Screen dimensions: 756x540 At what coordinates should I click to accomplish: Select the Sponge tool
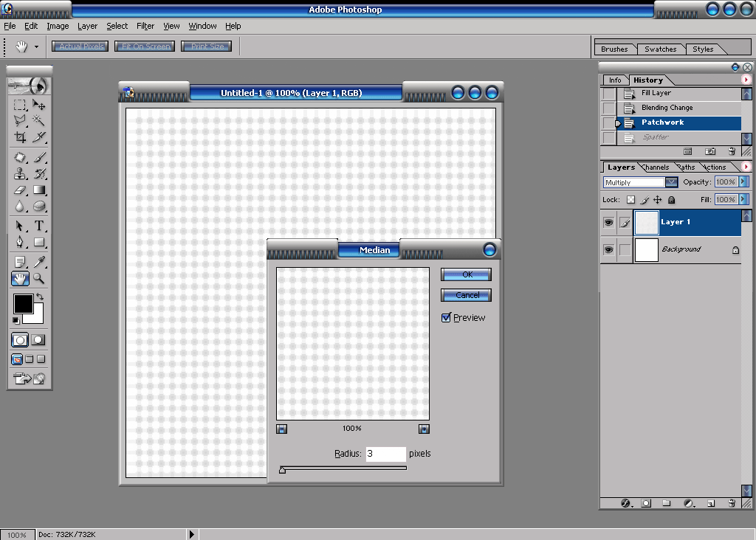[x=38, y=206]
